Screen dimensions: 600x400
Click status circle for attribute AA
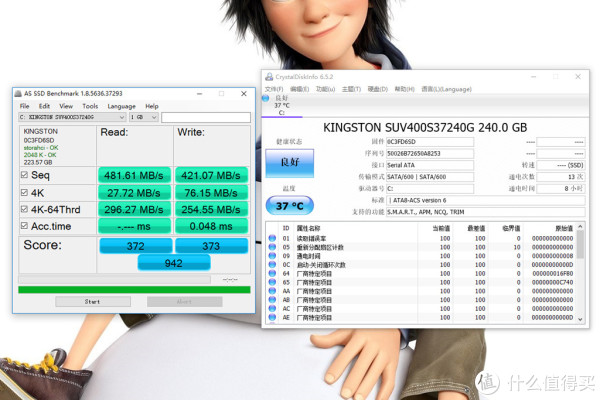(x=272, y=291)
